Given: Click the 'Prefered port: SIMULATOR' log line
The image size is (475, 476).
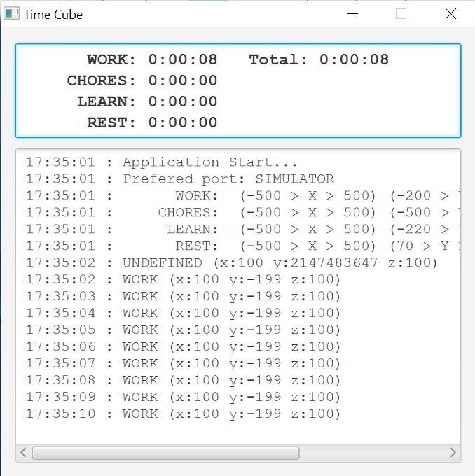Looking at the screenshot, I should pos(180,179).
